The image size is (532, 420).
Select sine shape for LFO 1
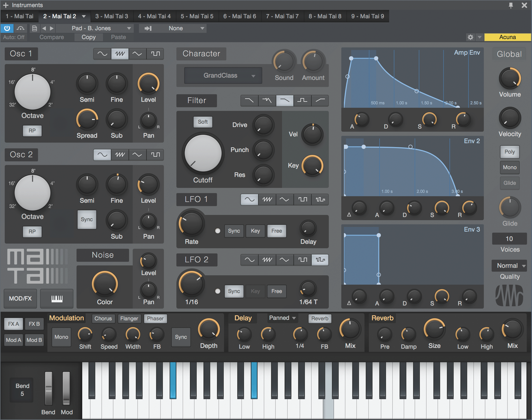tap(249, 199)
